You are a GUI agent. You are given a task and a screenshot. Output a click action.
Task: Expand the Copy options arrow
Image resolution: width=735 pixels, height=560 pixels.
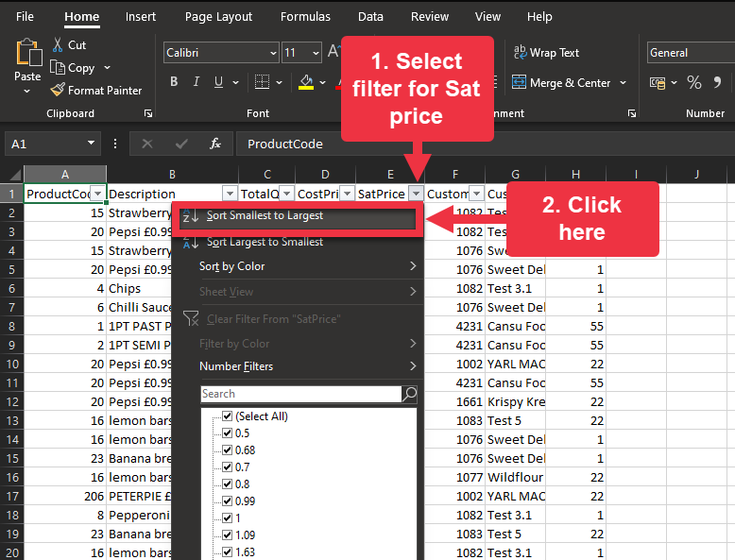point(107,67)
